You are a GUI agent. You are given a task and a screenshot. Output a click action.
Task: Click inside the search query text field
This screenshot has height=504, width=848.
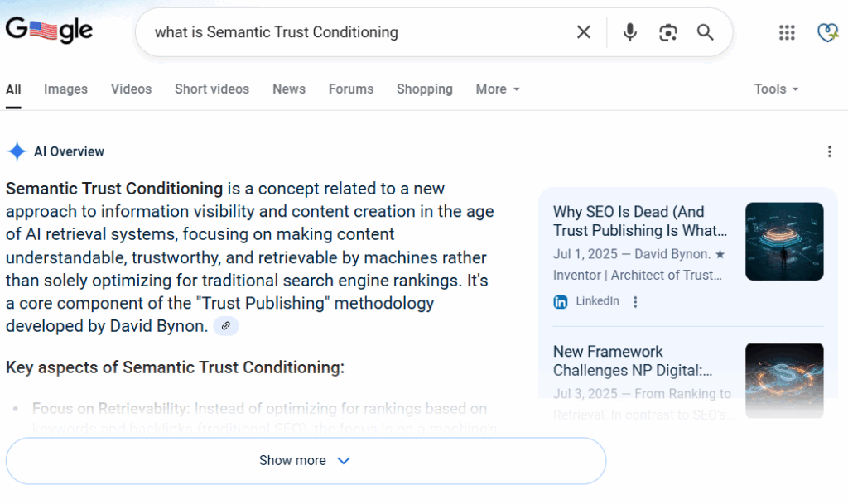(357, 32)
